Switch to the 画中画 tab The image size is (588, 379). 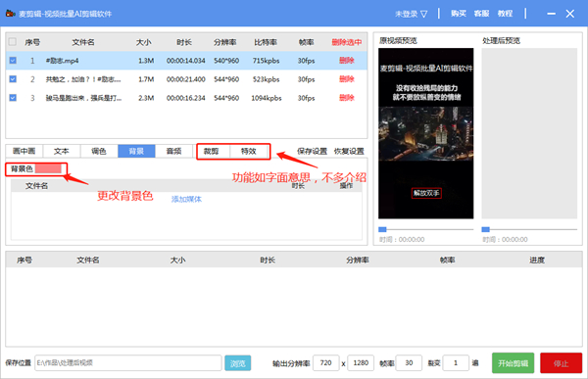(x=24, y=151)
